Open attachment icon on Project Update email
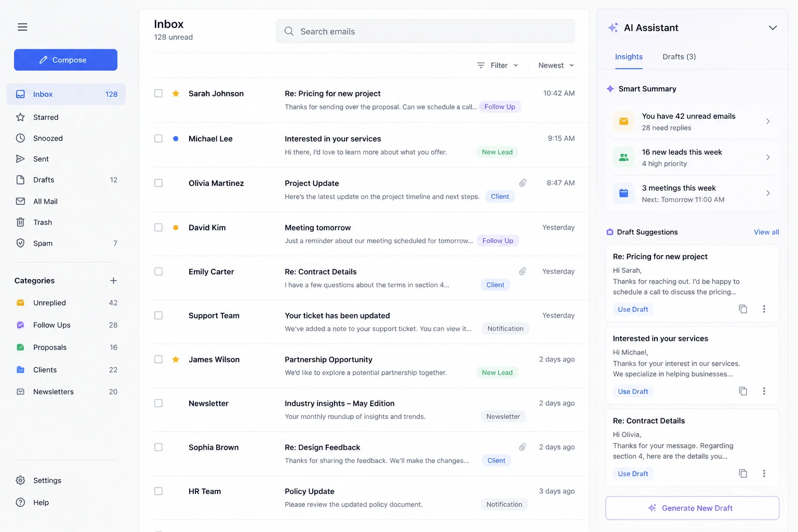Screen dimensions: 798x532 523,183
